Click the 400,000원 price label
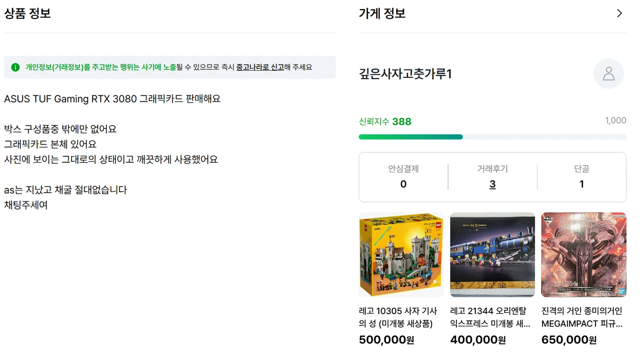Viewport: 644px width, 356px height. point(478,340)
